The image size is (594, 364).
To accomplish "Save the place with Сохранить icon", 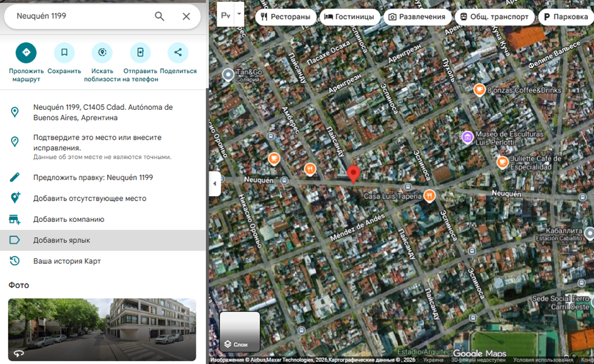I will tap(64, 53).
